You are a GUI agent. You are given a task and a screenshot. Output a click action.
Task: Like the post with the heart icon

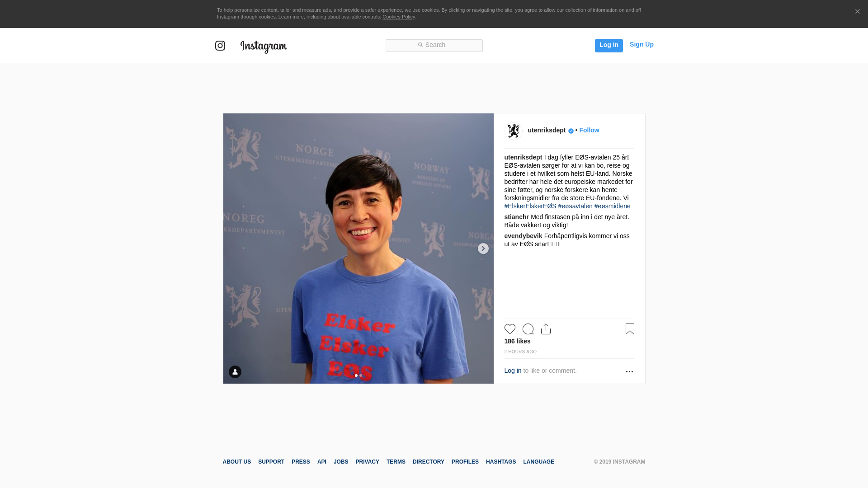point(510,329)
